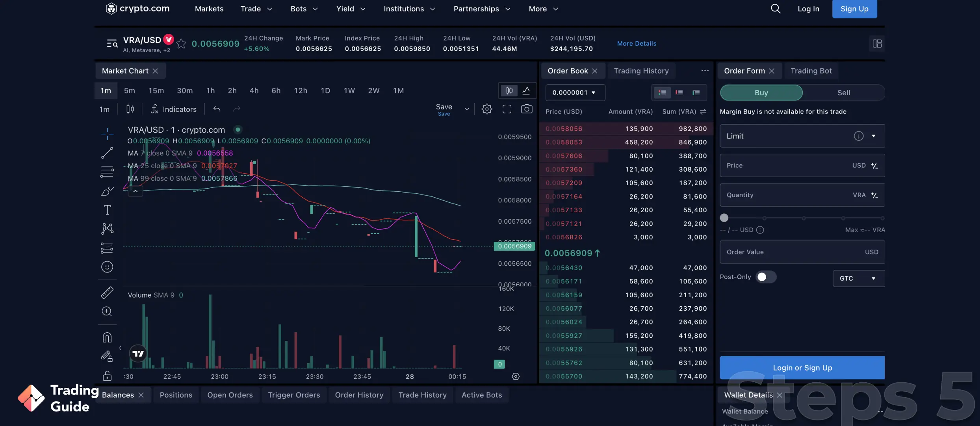Toggle the magnet mode tool
Image resolution: width=980 pixels, height=426 pixels.
coord(107,337)
